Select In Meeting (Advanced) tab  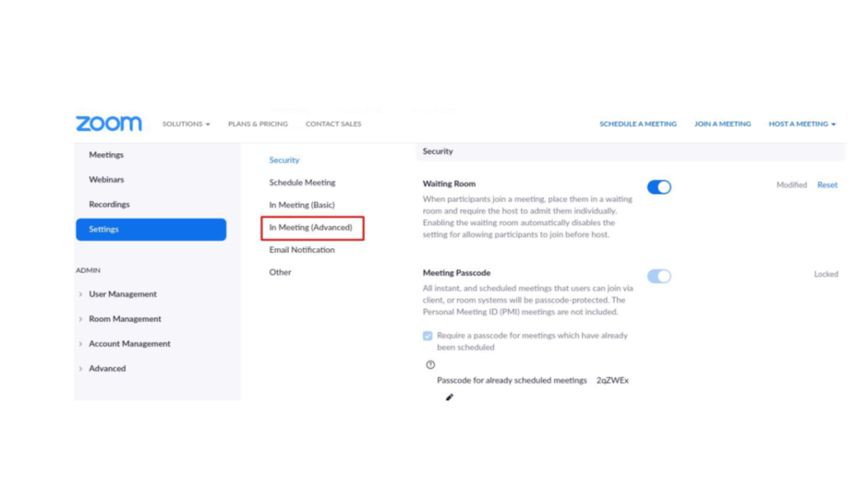click(x=310, y=228)
